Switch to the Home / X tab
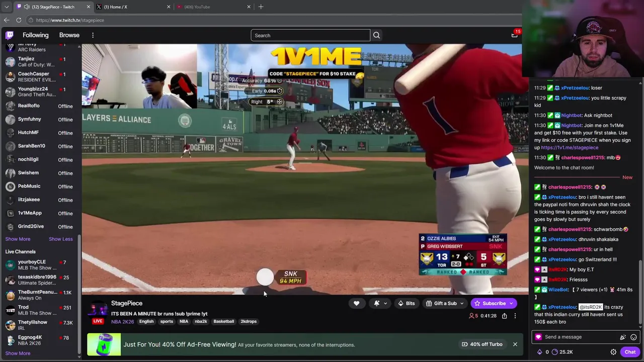The width and height of the screenshot is (644, 362). (x=133, y=7)
